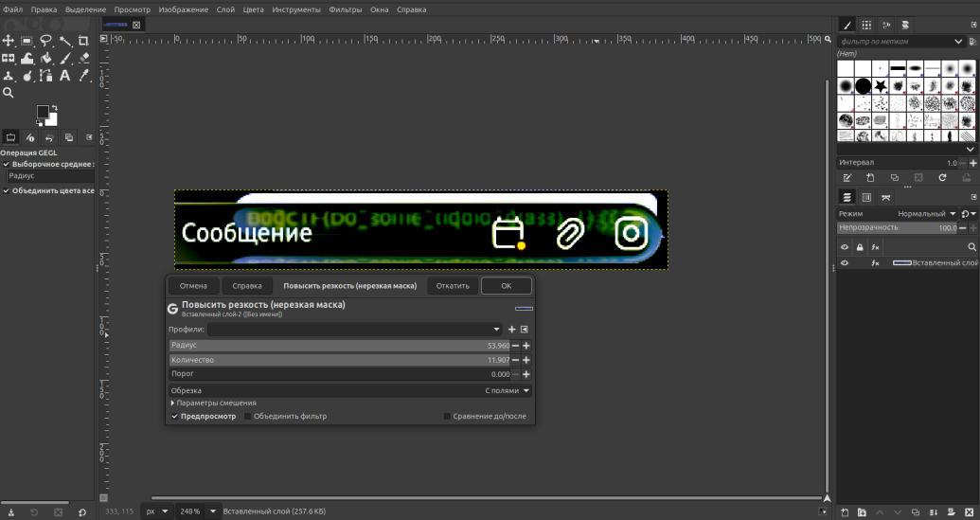
Task: Select the Move tool
Action: point(9,41)
